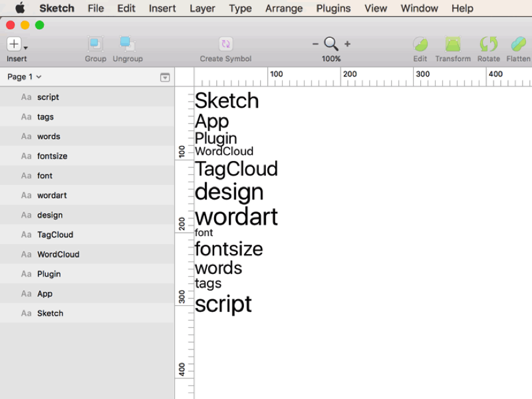Select the font layer in list
This screenshot has height=399, width=532.
[87, 176]
